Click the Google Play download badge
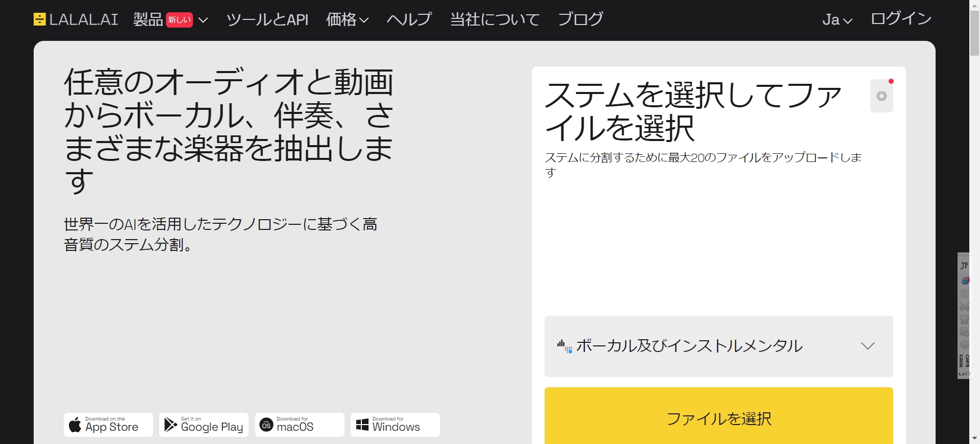Image resolution: width=980 pixels, height=444 pixels. coord(204,425)
